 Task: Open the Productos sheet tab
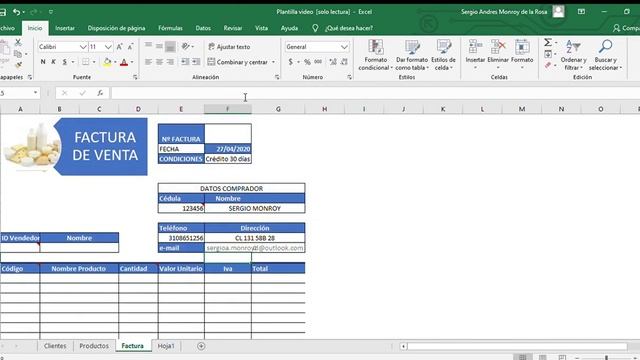click(x=94, y=346)
